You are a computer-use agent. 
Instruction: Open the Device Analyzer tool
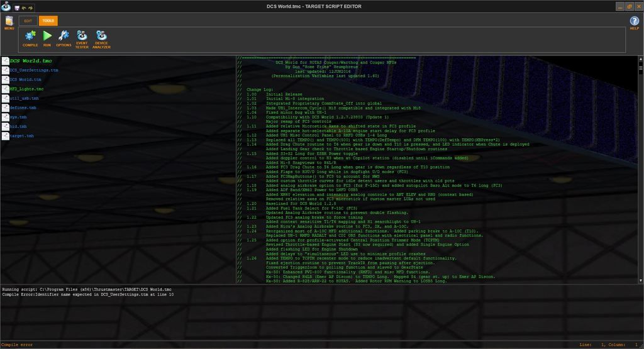(101, 37)
